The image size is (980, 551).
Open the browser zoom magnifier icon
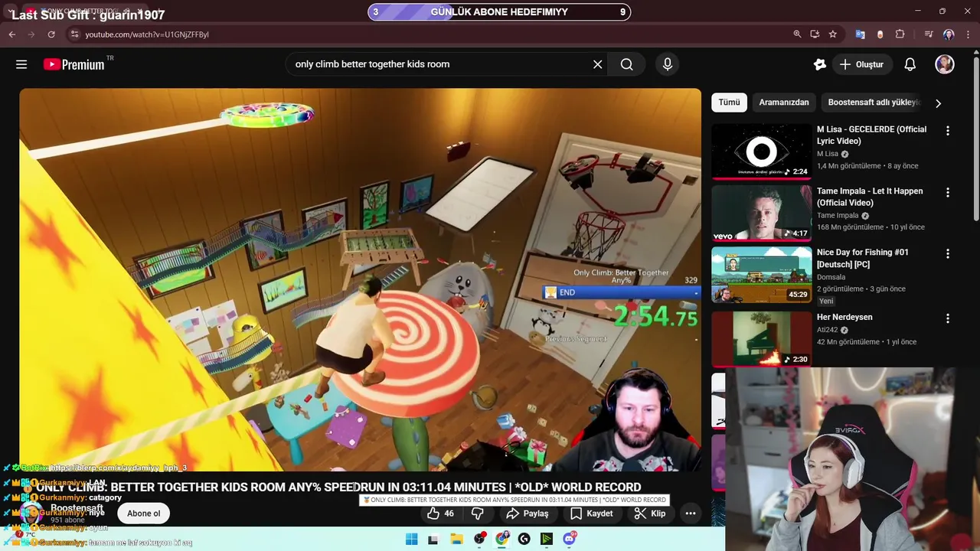coord(797,34)
